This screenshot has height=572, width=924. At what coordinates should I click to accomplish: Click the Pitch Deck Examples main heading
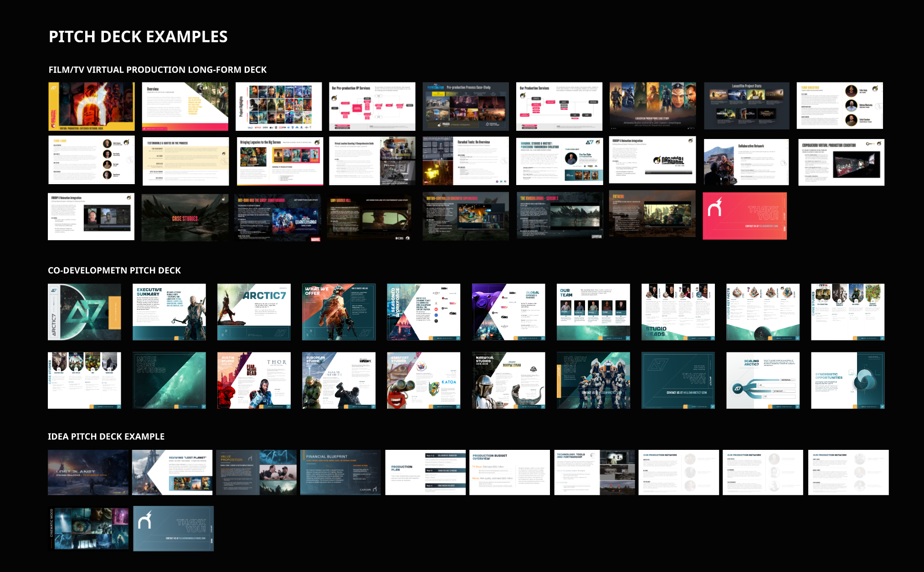tap(138, 36)
